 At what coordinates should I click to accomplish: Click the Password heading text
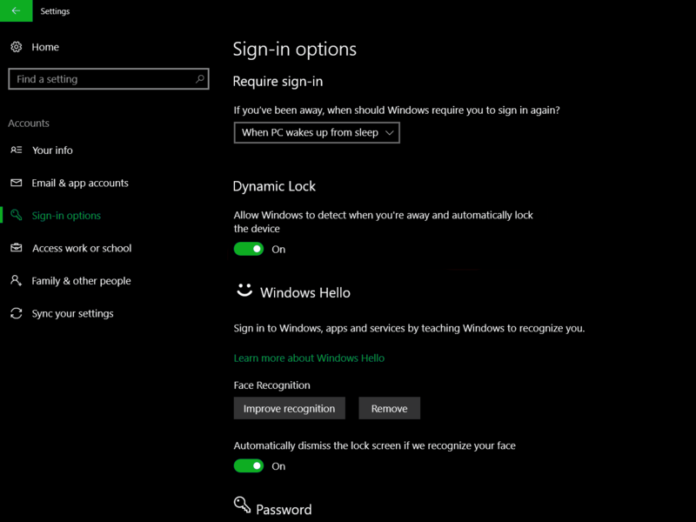tap(284, 509)
